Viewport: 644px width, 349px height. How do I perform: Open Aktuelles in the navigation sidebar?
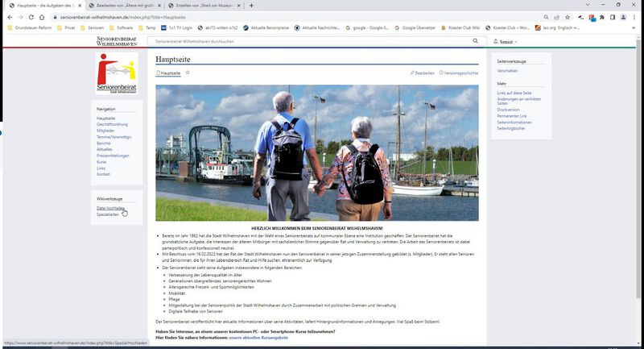click(105, 149)
